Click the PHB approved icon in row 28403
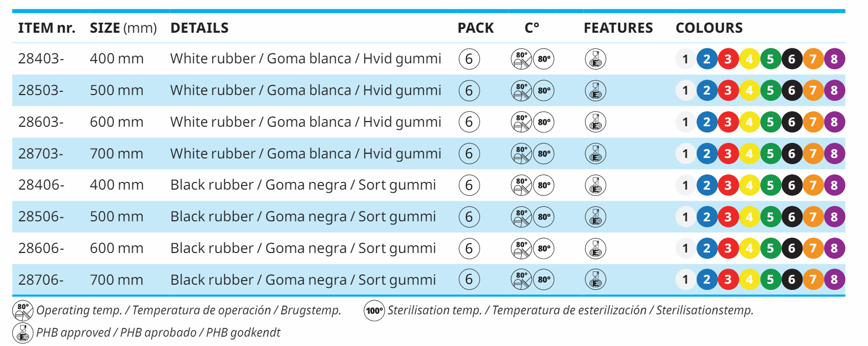 point(595,59)
